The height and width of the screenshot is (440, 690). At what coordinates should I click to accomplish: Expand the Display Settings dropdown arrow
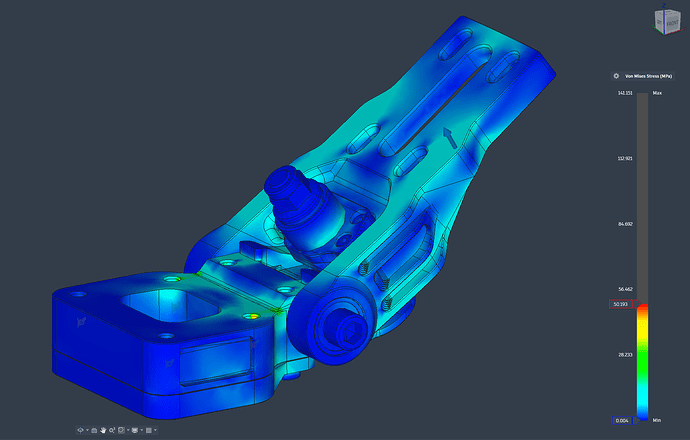(x=142, y=430)
